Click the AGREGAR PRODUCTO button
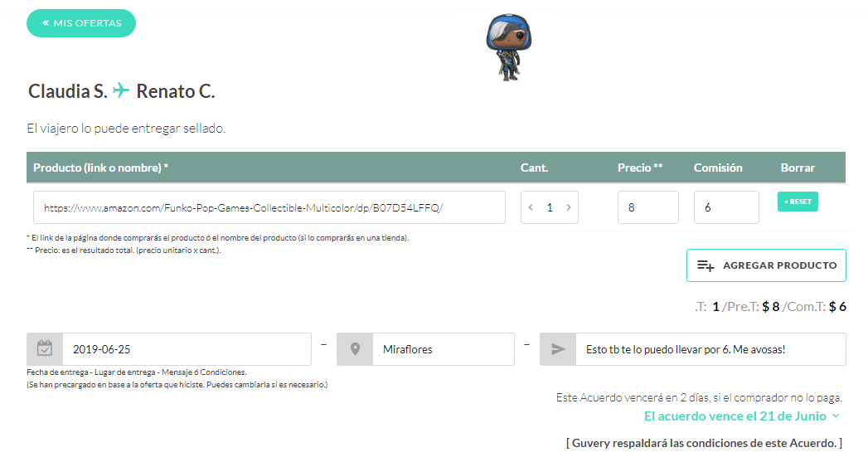This screenshot has width=868, height=462. 766,265
